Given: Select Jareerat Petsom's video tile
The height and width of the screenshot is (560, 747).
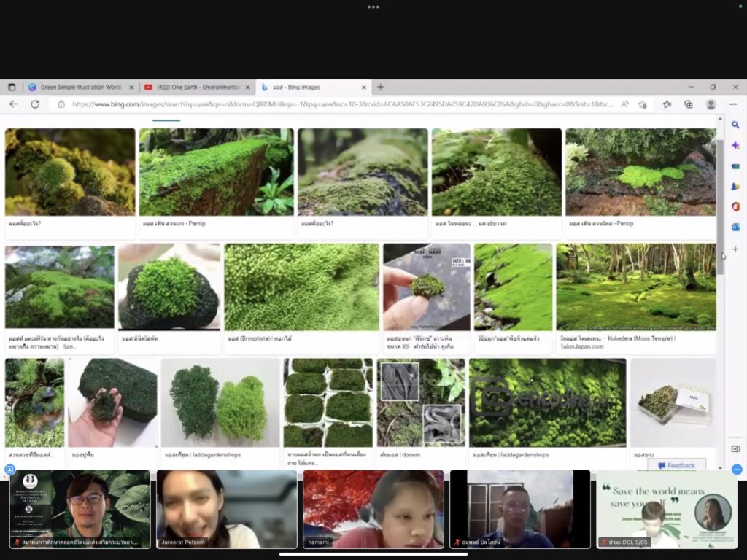Looking at the screenshot, I should 226,509.
